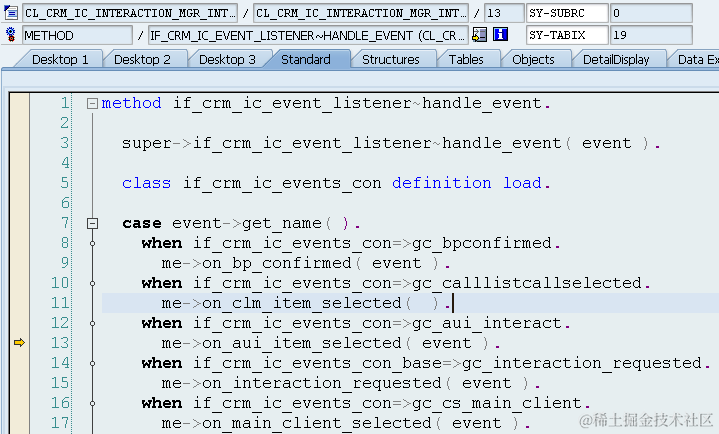719x434 pixels.
Task: Click the super->if_crm_ic_event_listener~handle_event call
Action: click(391, 143)
